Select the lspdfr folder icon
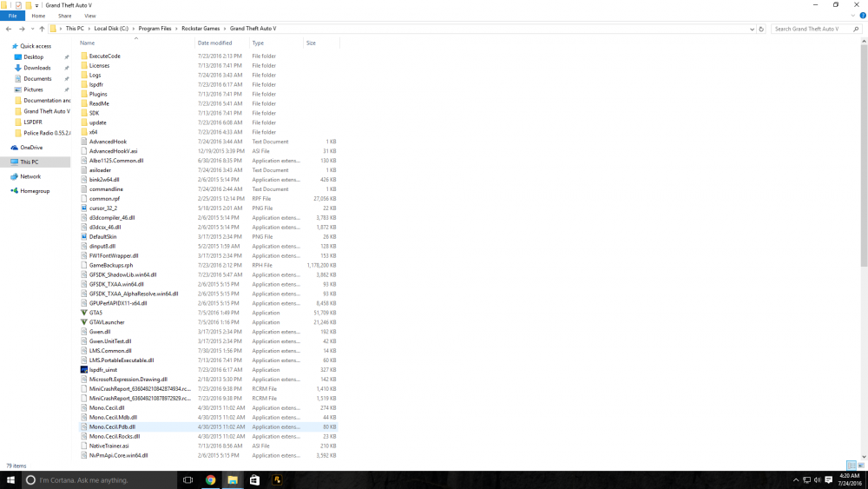The width and height of the screenshot is (868, 489). point(84,84)
